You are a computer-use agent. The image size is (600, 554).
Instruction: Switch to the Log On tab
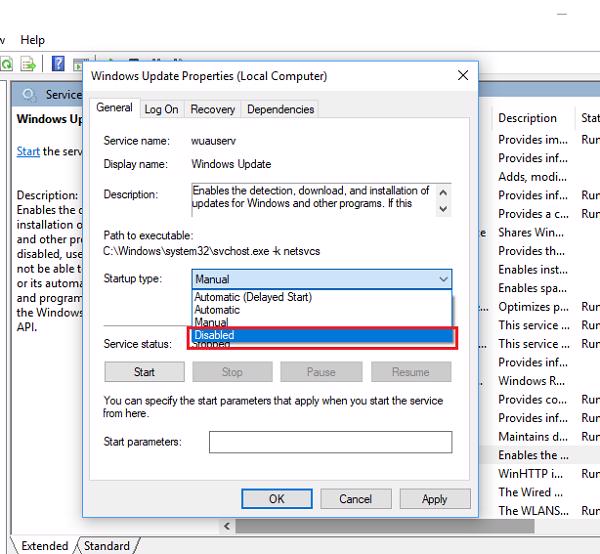coord(161,109)
